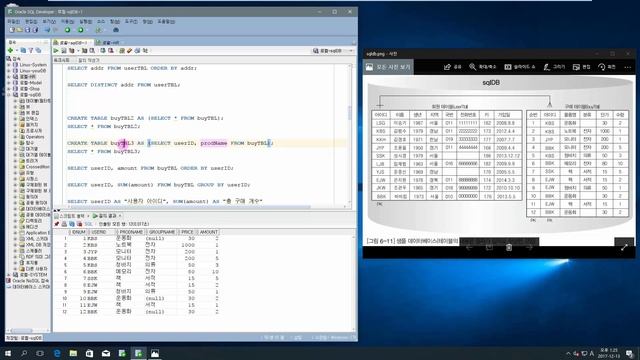The height and width of the screenshot is (360, 640).
Task: Open the new connection dropdown arrow
Action: point(16,50)
